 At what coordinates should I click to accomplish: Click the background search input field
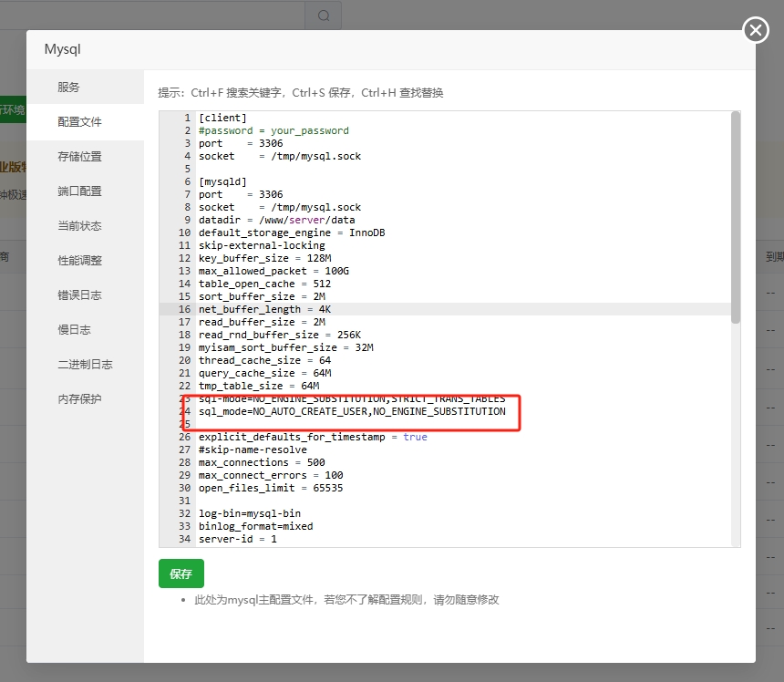click(x=152, y=15)
